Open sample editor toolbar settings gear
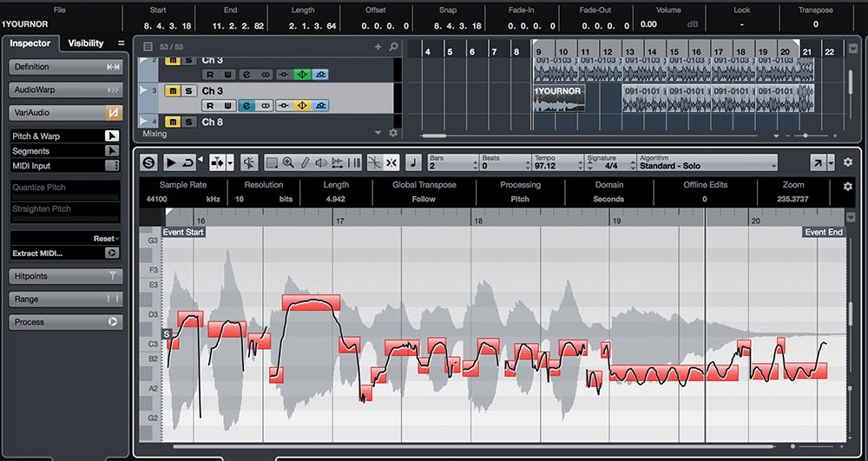 click(x=847, y=162)
